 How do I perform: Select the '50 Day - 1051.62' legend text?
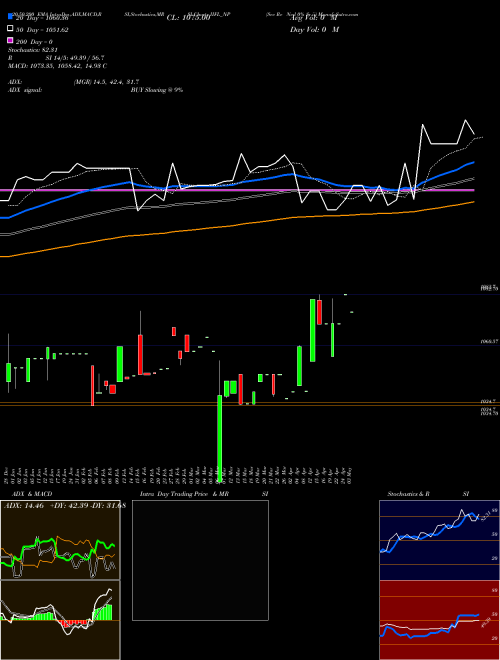[42, 30]
